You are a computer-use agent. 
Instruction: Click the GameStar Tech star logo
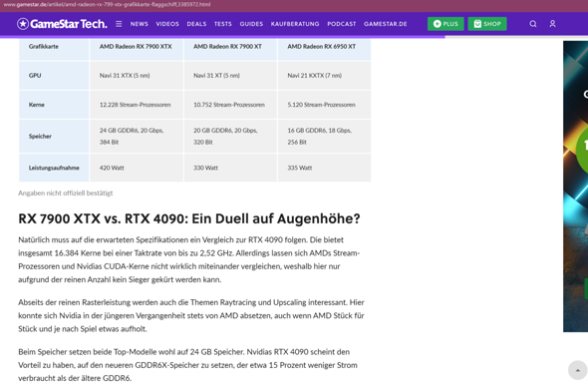point(23,24)
